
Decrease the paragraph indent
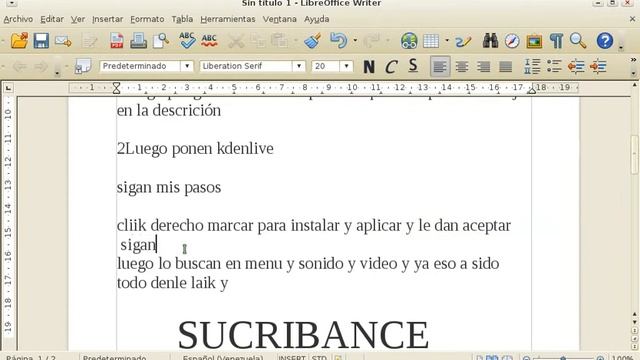pos(576,66)
